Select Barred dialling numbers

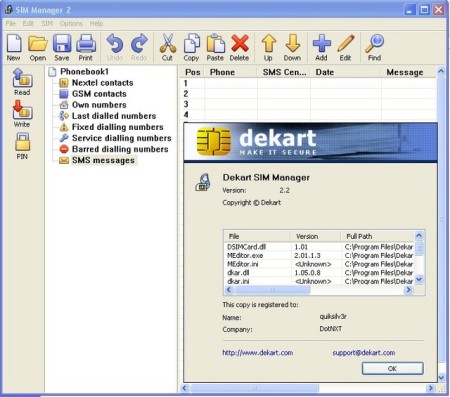(120, 149)
